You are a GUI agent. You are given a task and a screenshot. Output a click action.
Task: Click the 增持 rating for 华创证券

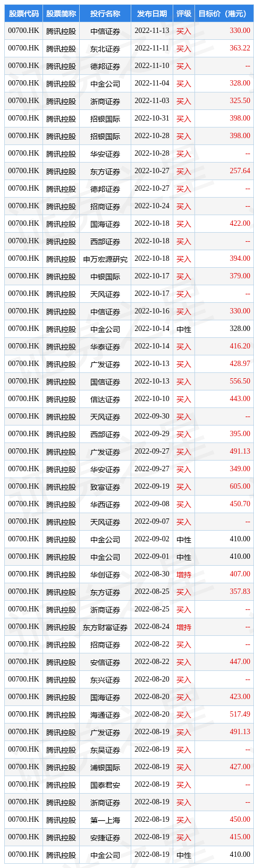pyautogui.click(x=184, y=574)
